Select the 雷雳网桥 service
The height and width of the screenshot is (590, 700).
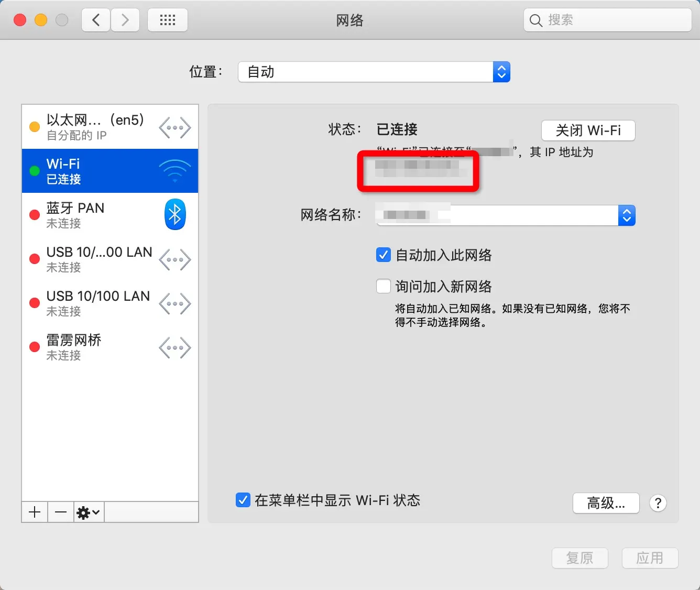tap(110, 347)
